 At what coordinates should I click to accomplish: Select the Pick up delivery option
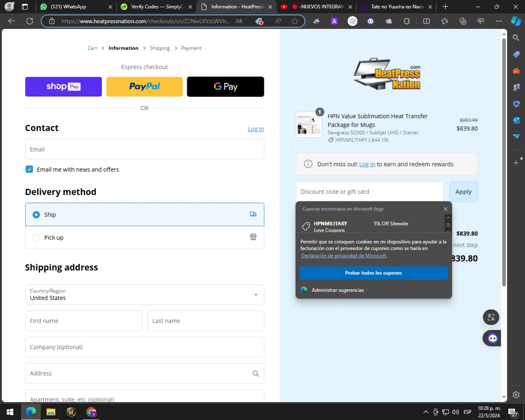(x=145, y=238)
